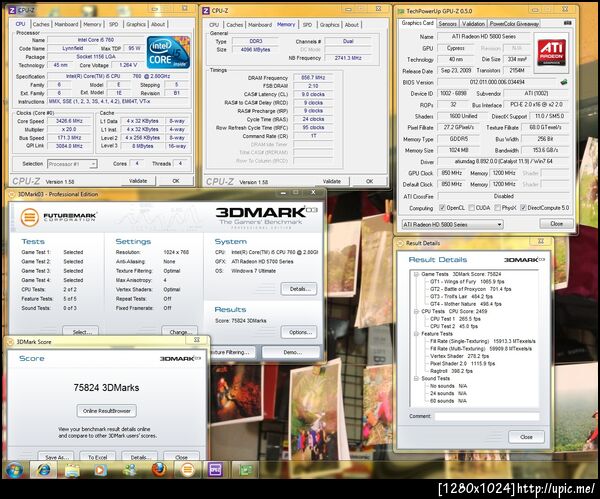Toggle the DirectCompute 5.0 checkbox
The image size is (600, 499).
pos(523,208)
